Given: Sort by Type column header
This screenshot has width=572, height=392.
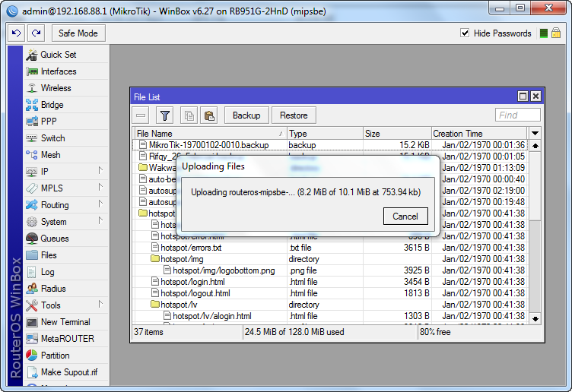Looking at the screenshot, I should click(x=325, y=134).
